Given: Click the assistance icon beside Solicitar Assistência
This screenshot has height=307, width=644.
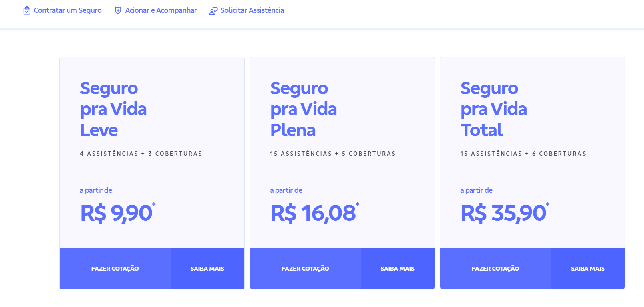Looking at the screenshot, I should [213, 11].
